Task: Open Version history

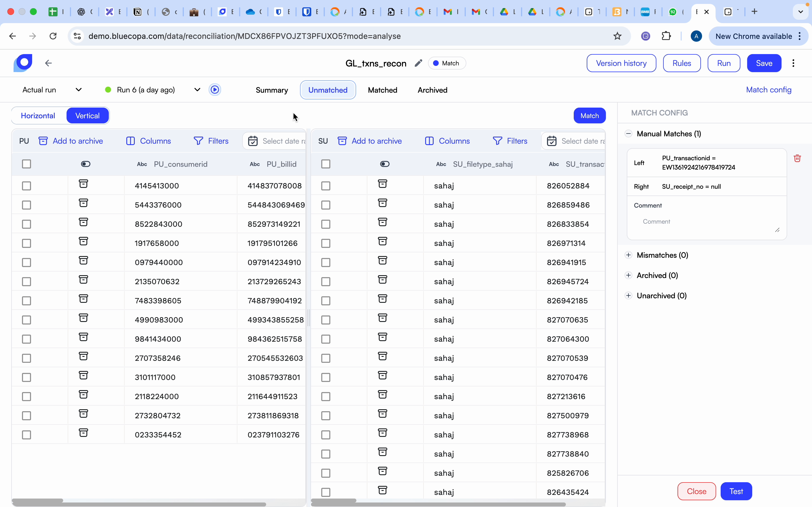Action: pos(621,63)
